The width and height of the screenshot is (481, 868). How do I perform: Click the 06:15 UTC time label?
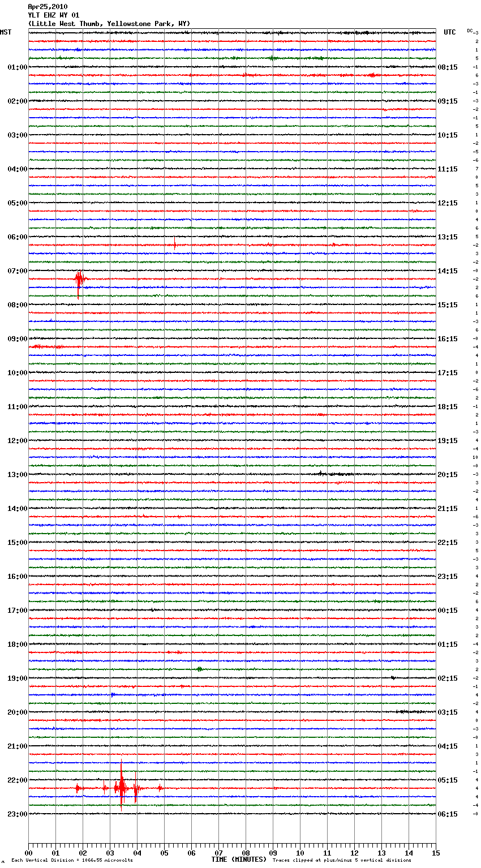448,814
